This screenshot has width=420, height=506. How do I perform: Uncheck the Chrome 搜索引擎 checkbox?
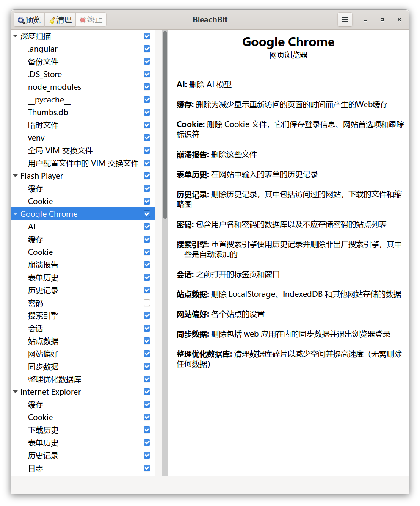coord(147,315)
